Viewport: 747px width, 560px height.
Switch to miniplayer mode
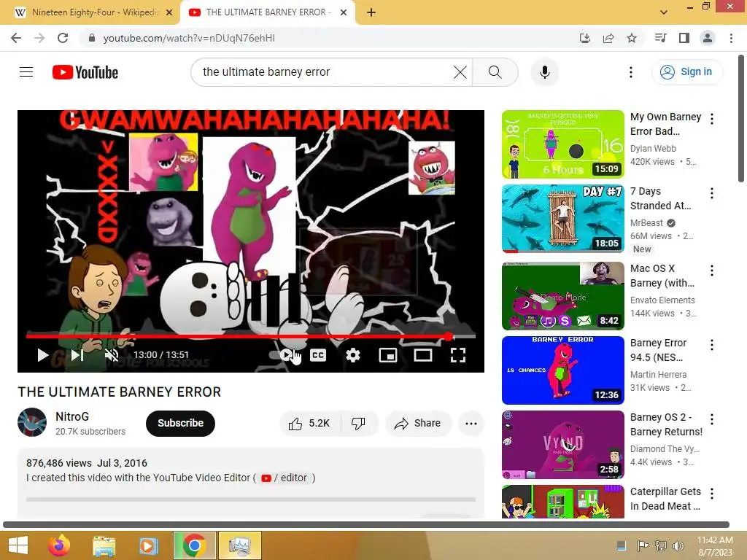click(388, 355)
